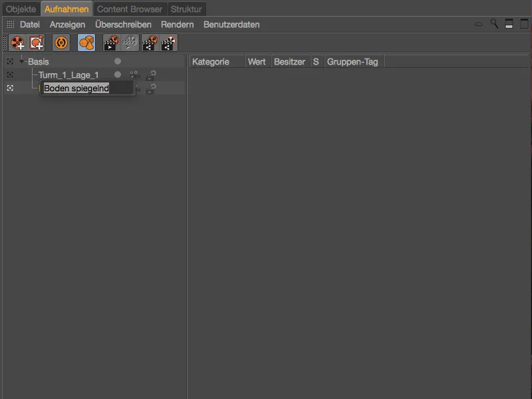The width and height of the screenshot is (532, 399).
Task: Render the active take clapperboard icon
Action: pyautogui.click(x=112, y=43)
